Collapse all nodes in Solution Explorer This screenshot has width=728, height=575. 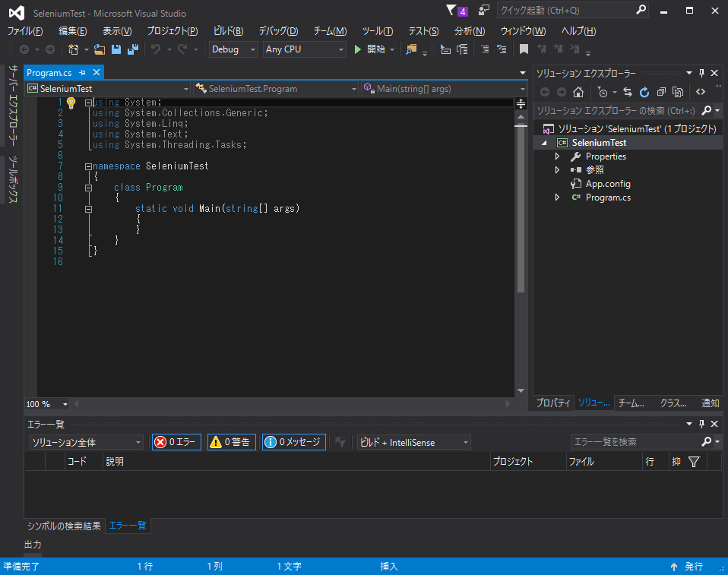coord(661,92)
